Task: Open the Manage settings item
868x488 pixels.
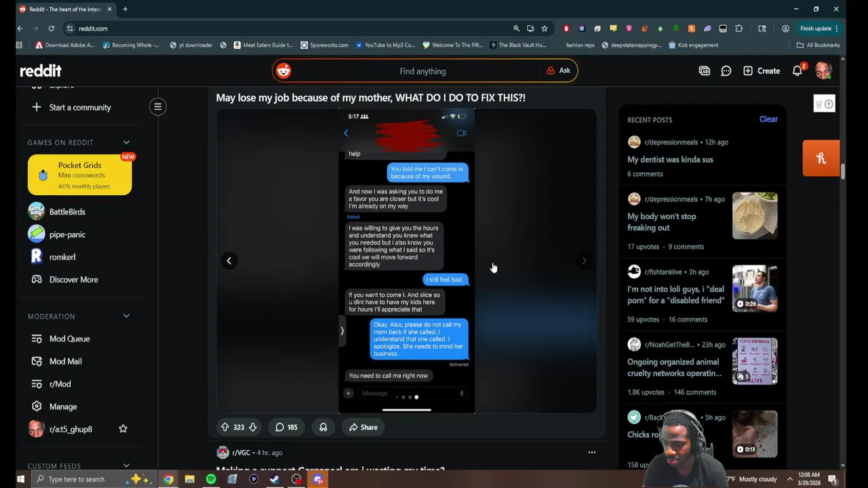Action: click(x=63, y=407)
